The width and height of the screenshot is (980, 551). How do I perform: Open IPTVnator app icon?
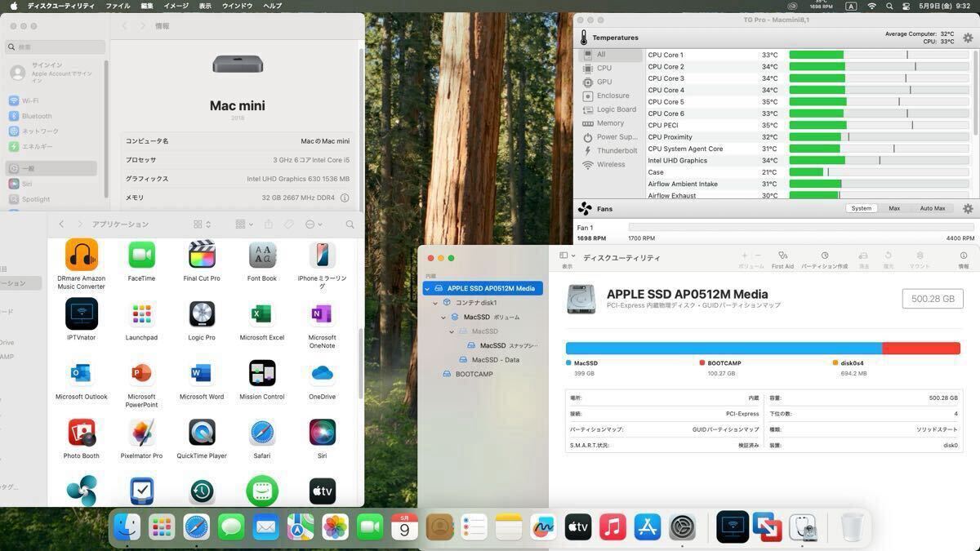tap(81, 313)
